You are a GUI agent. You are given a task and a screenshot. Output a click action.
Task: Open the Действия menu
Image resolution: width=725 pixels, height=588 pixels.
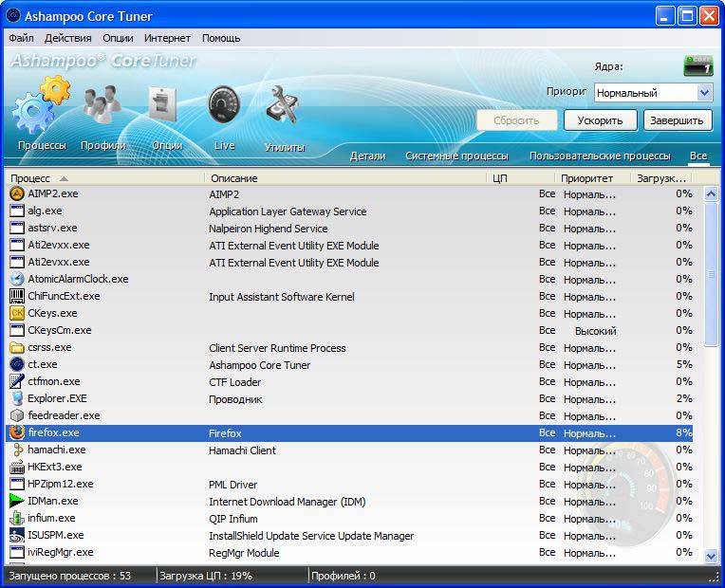(68, 38)
